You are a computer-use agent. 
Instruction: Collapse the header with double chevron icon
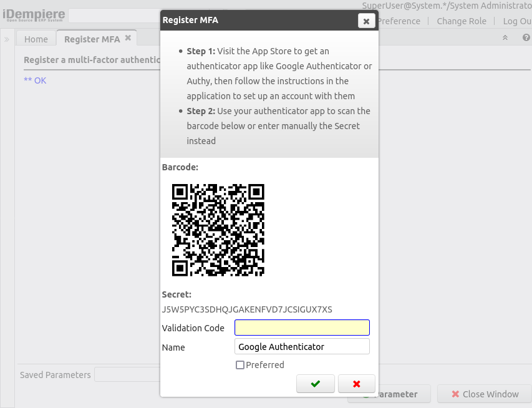click(505, 37)
